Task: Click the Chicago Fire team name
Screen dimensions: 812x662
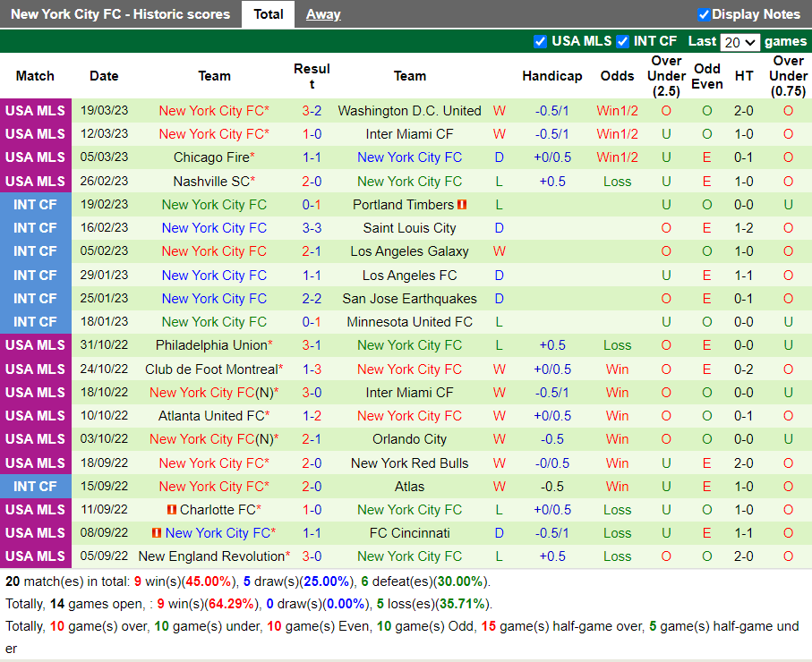Action: click(x=211, y=157)
